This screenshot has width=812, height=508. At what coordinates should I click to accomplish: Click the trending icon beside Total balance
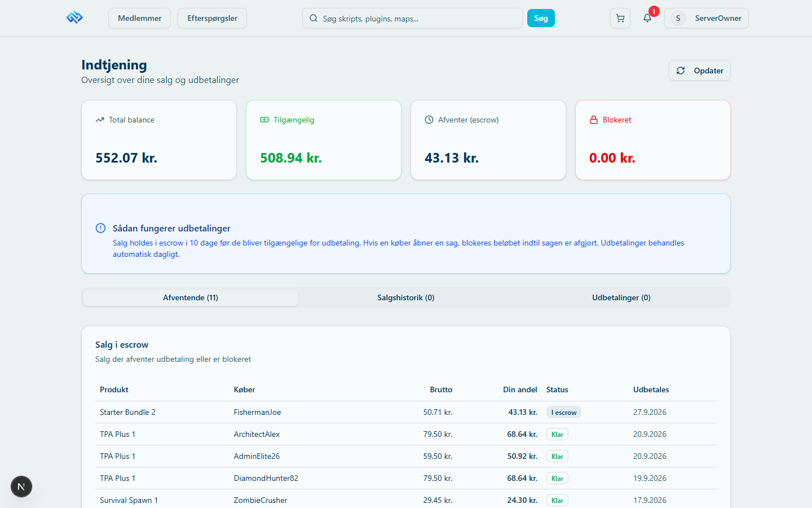pos(100,120)
